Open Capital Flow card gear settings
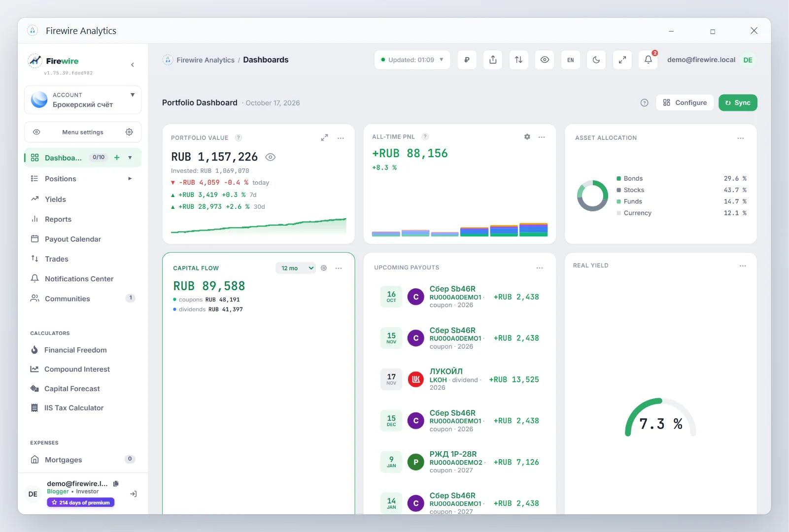The width and height of the screenshot is (789, 532). point(324,268)
